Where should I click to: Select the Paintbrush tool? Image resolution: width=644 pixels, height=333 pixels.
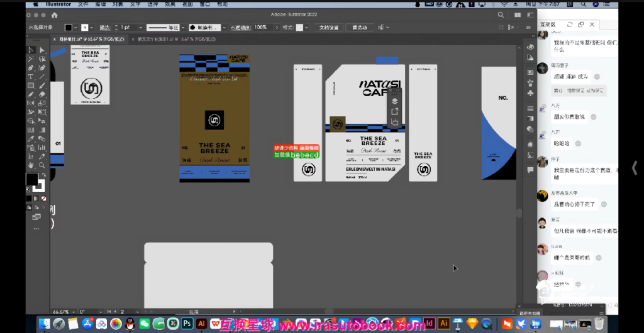click(42, 85)
